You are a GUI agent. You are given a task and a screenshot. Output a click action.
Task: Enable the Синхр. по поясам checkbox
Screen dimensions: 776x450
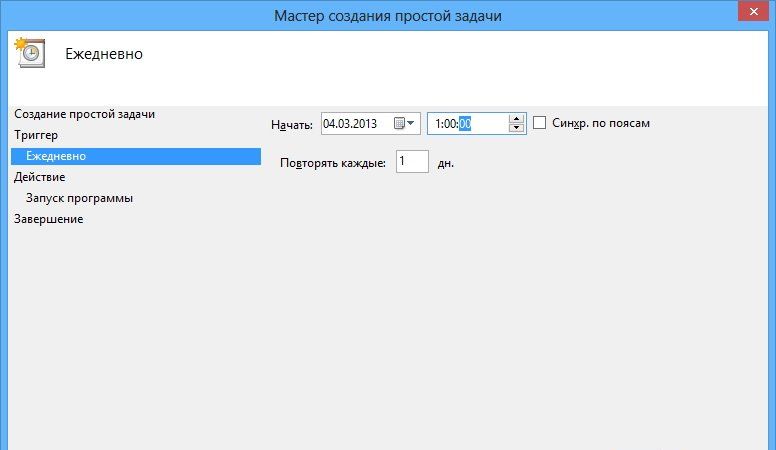point(540,123)
